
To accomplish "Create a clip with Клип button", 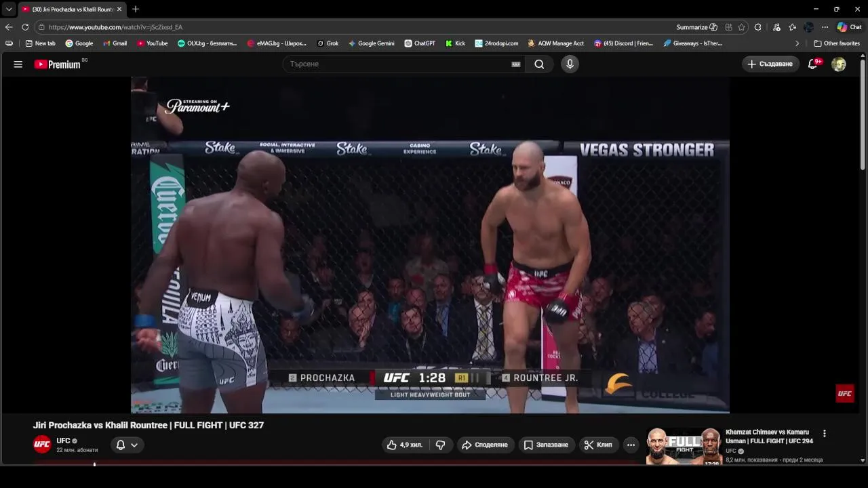I will 599,445.
